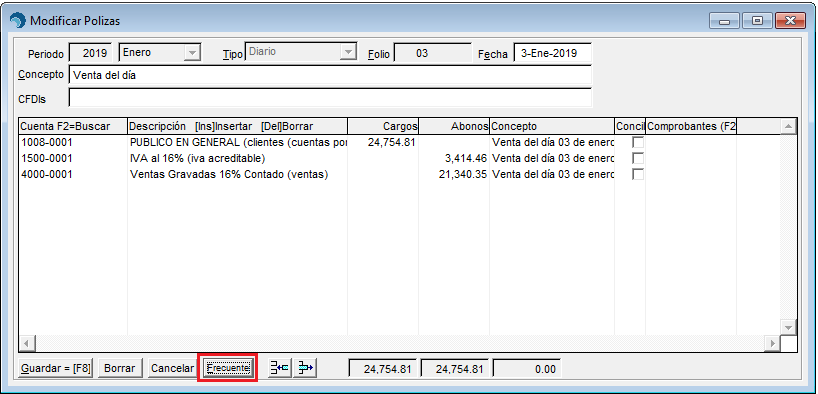Image resolution: width=818 pixels, height=394 pixels.
Task: Click the Borrar button
Action: [119, 368]
